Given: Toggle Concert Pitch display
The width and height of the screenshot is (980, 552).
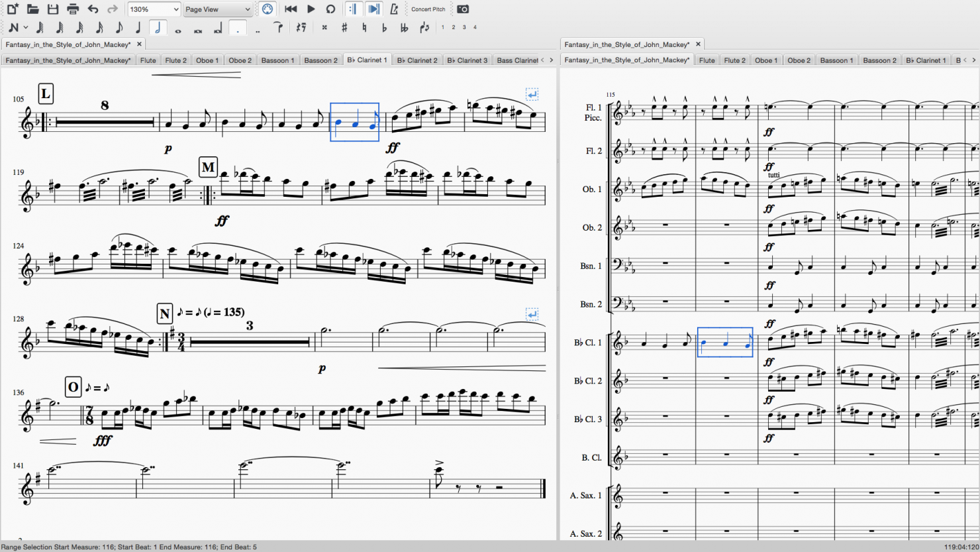Looking at the screenshot, I should [x=427, y=9].
